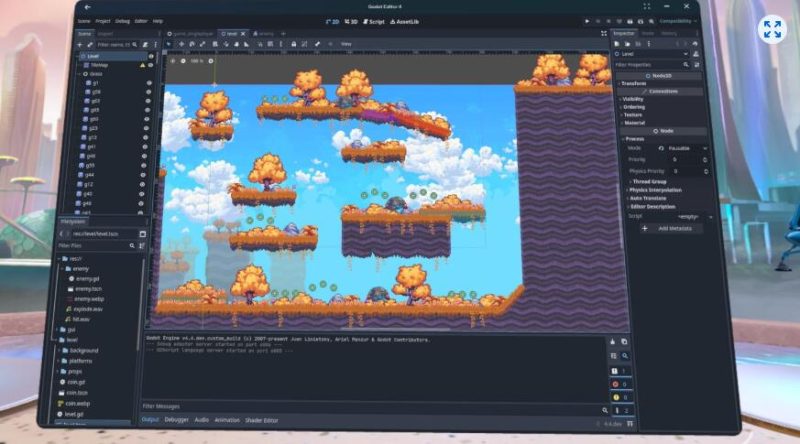The width and height of the screenshot is (800, 444).
Task: Open the Help menu
Action: [158, 21]
